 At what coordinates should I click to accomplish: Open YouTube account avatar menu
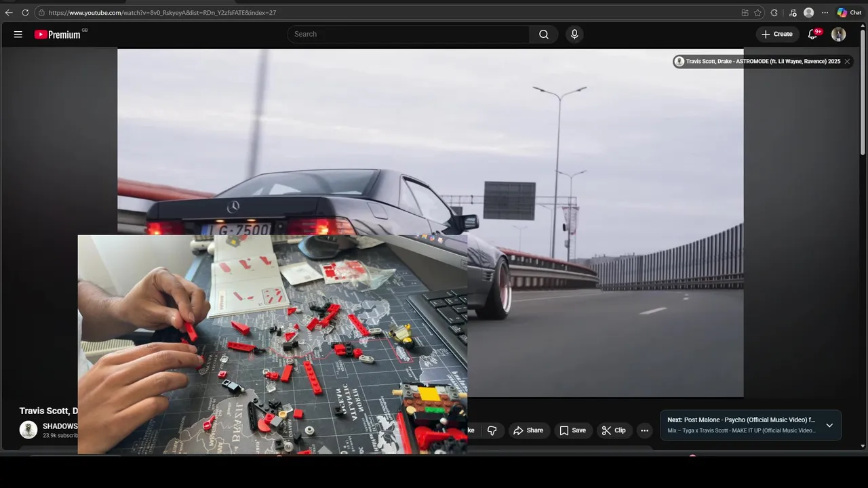click(839, 34)
